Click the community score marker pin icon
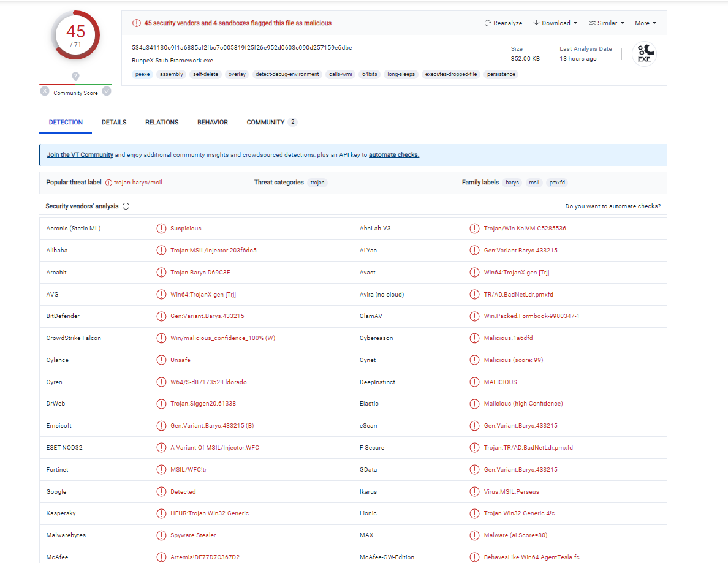 point(75,77)
